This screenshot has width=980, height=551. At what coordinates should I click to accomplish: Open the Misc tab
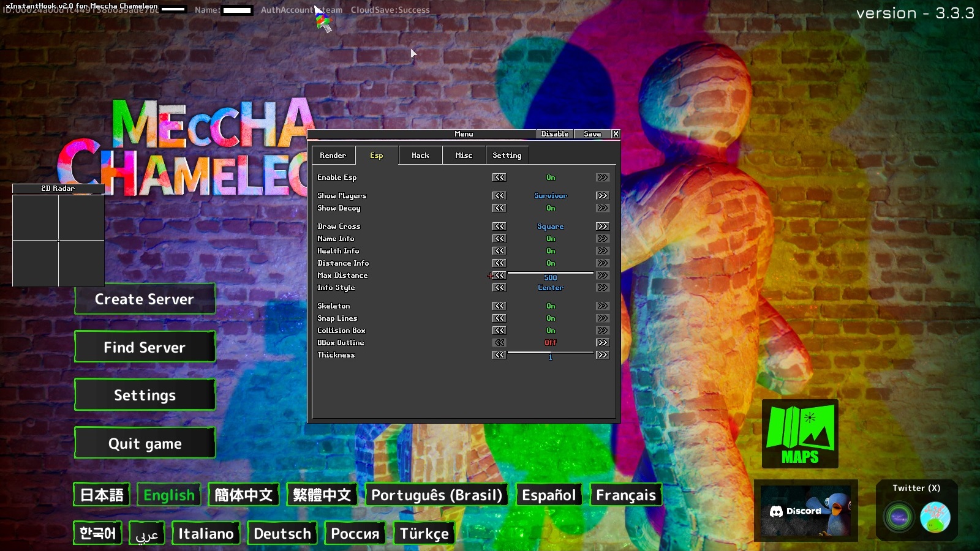(464, 156)
